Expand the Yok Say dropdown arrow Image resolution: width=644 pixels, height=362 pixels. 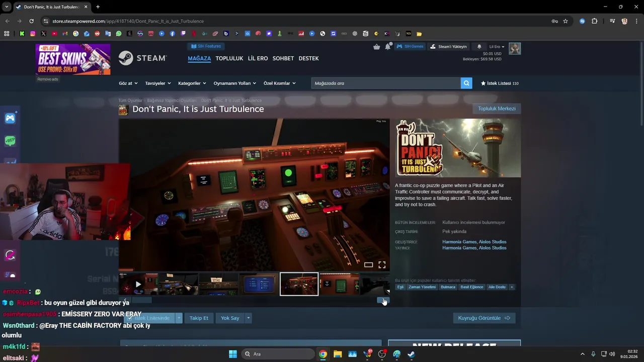248,318
